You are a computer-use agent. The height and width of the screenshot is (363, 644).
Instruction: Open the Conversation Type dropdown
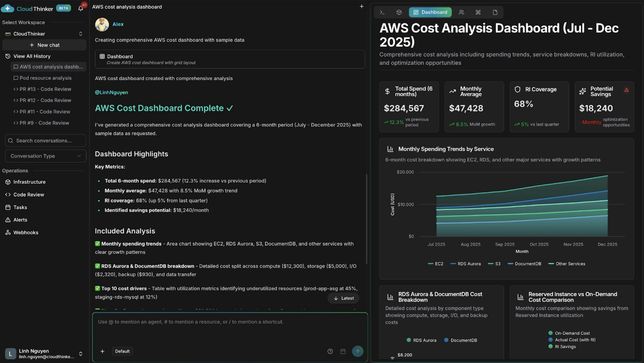coord(45,156)
